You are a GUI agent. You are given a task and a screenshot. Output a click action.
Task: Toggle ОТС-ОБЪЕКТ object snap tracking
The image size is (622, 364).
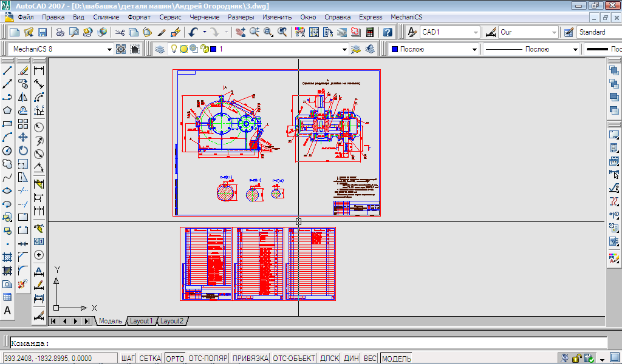(x=294, y=359)
